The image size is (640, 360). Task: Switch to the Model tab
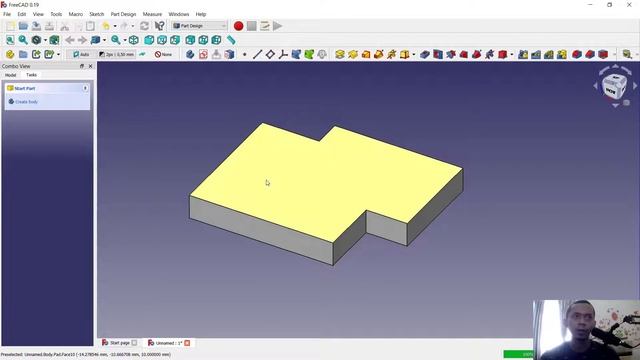point(11,75)
